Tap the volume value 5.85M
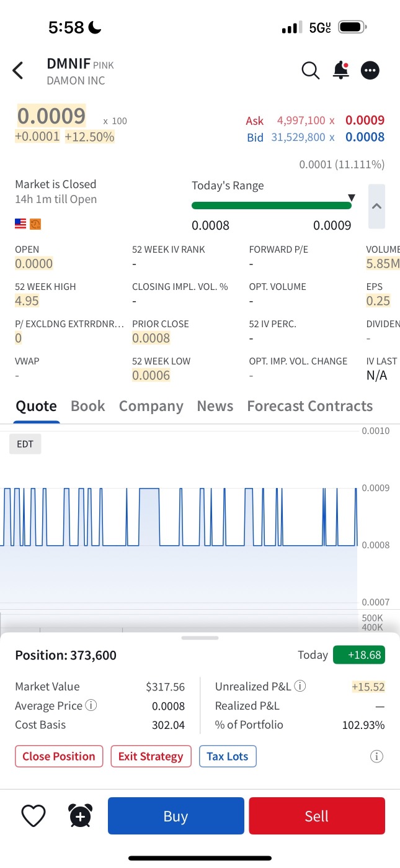Screen dimensions: 400x868 [x=383, y=263]
